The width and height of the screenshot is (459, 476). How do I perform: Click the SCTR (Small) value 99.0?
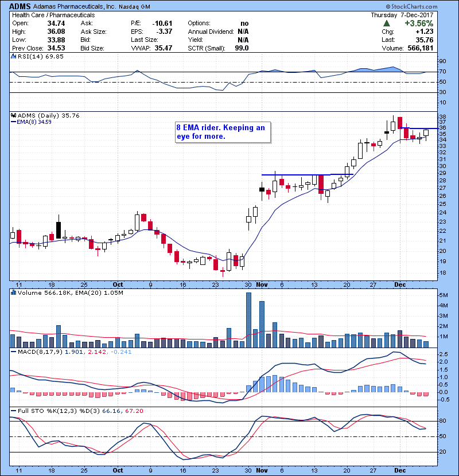[242, 48]
